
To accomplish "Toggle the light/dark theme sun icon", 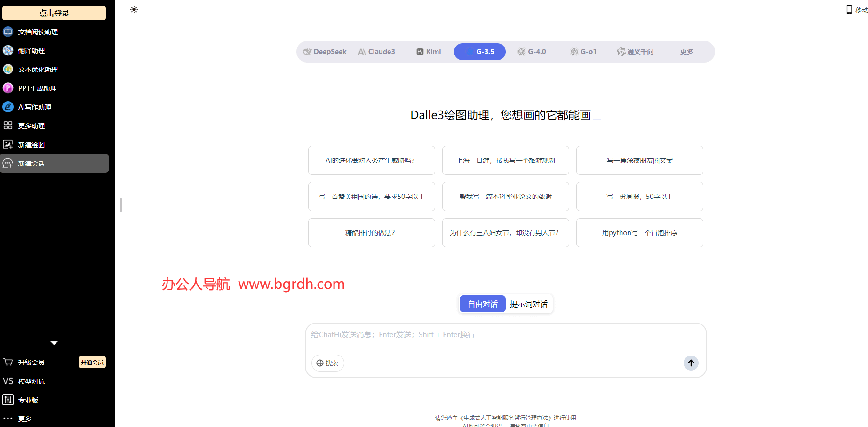I will pyautogui.click(x=134, y=9).
